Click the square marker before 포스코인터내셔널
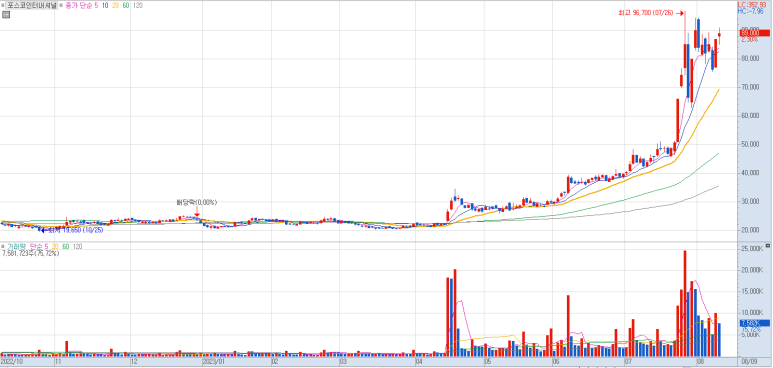 pos(4,6)
